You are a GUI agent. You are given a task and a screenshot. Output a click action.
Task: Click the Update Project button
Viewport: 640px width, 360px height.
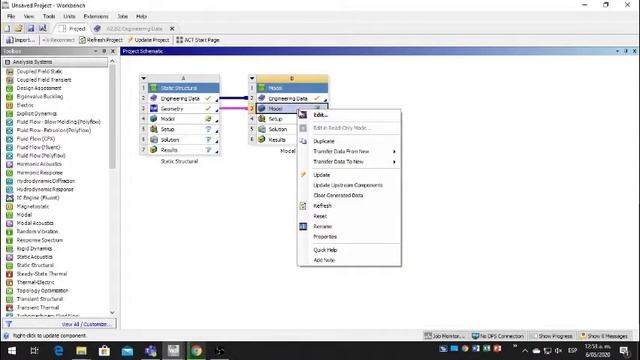point(148,40)
